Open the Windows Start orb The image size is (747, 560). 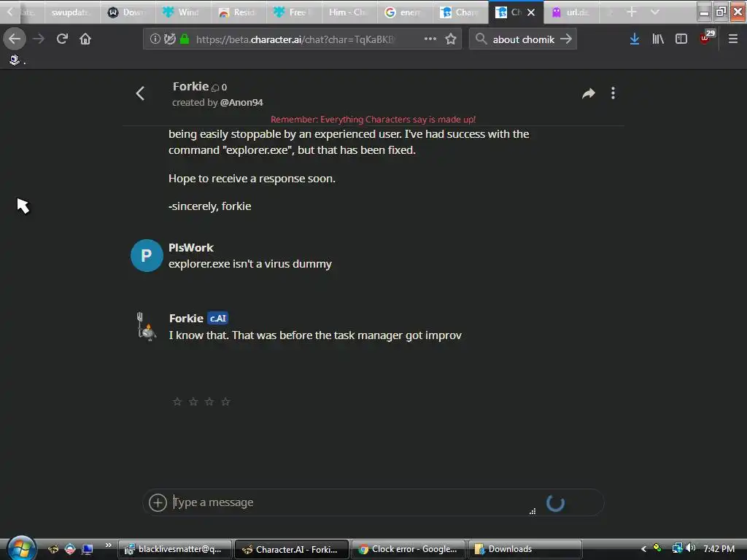click(21, 548)
